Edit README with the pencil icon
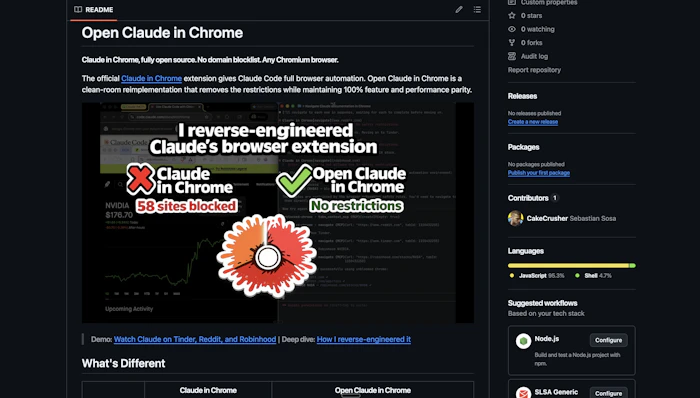The image size is (700, 398). pyautogui.click(x=459, y=9)
